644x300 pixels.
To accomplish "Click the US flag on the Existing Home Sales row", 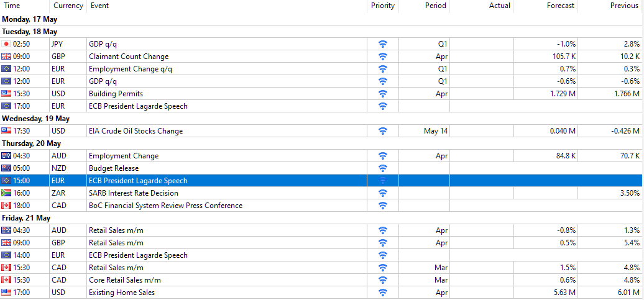I will tap(6, 293).
